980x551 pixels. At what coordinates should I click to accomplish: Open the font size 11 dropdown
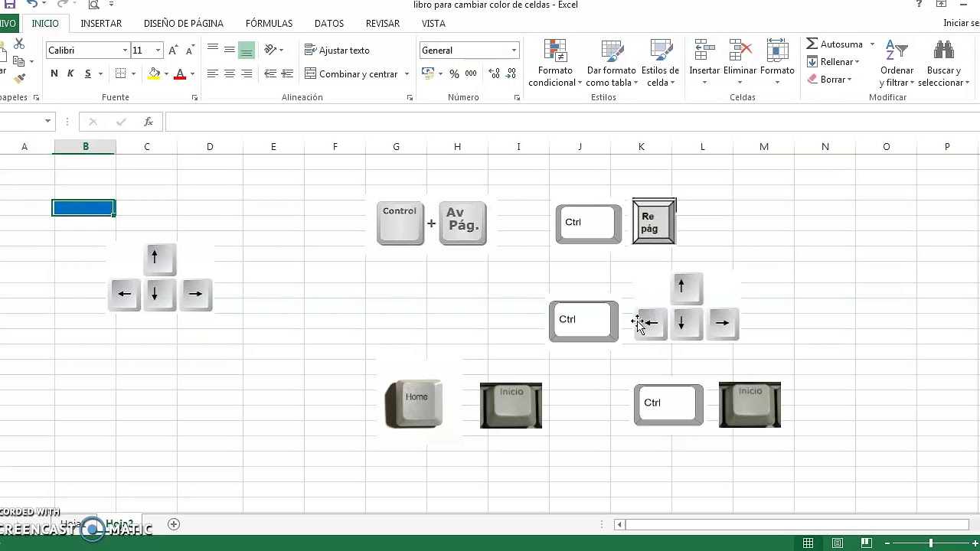[x=158, y=51]
